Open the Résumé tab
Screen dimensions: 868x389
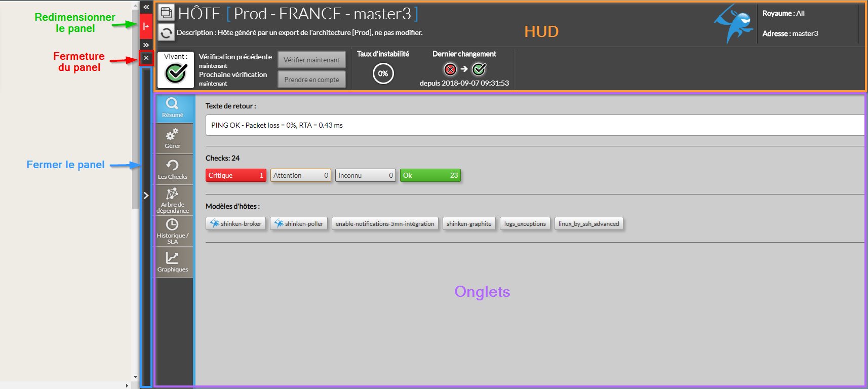point(173,108)
